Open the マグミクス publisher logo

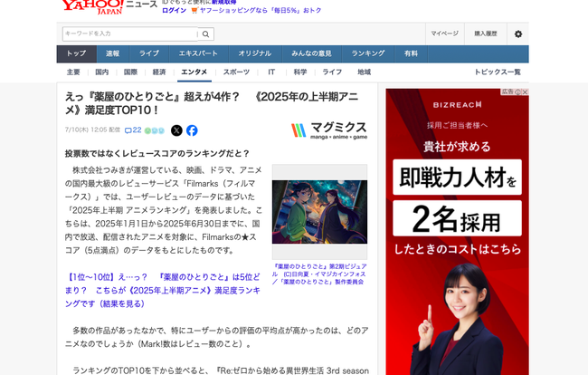pyautogui.click(x=329, y=130)
